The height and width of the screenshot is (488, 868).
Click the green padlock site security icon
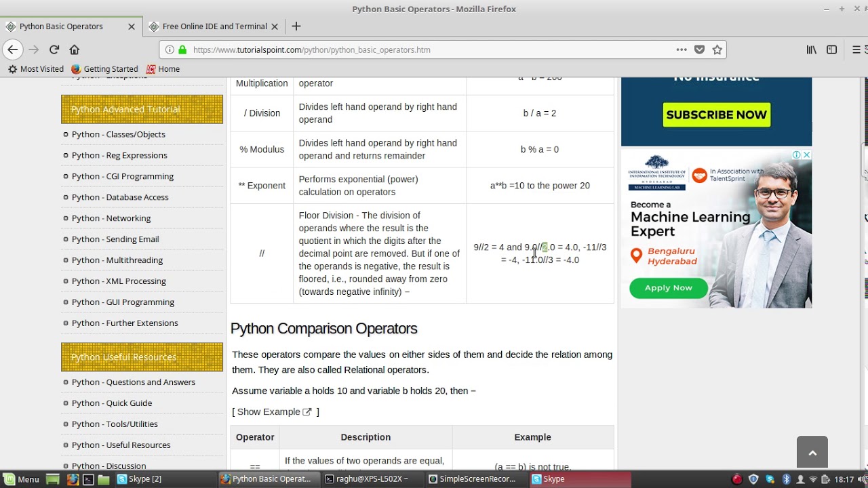(182, 49)
